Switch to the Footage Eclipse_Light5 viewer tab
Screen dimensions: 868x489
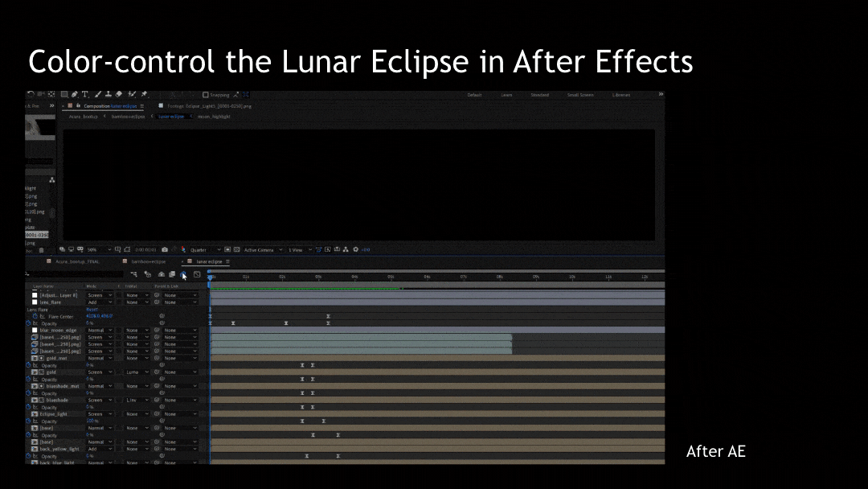click(x=209, y=106)
